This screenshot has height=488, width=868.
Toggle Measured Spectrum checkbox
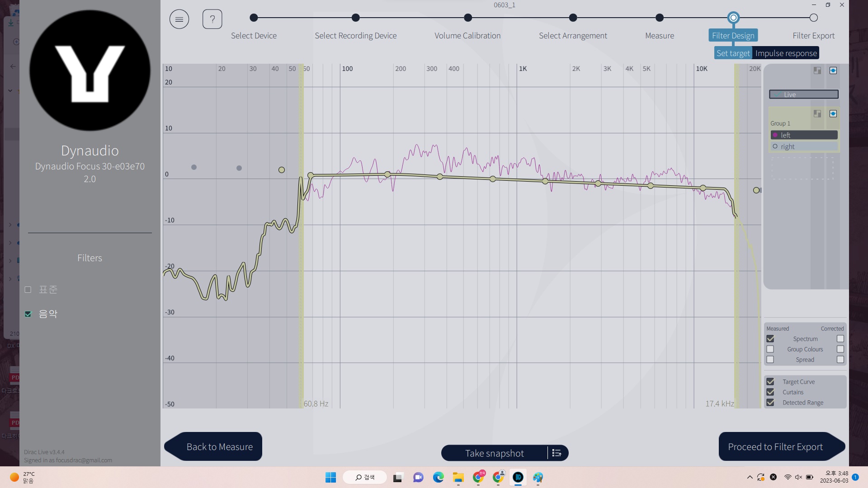(x=770, y=339)
